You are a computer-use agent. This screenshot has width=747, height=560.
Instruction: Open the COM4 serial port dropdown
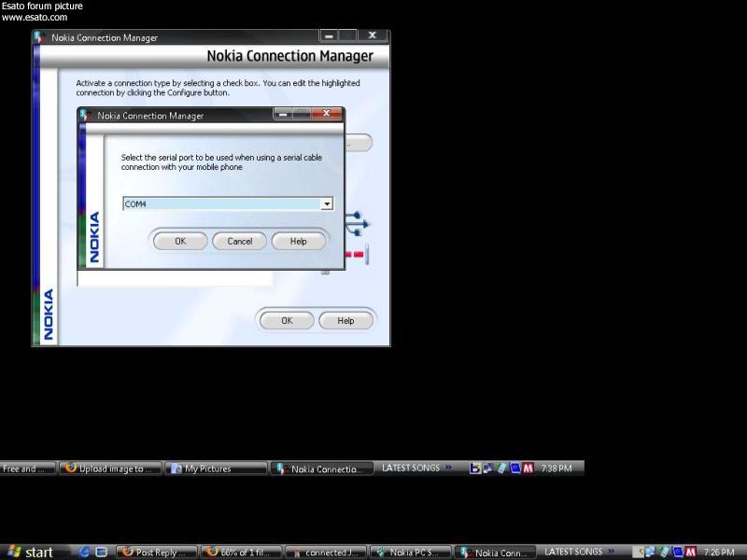point(326,204)
